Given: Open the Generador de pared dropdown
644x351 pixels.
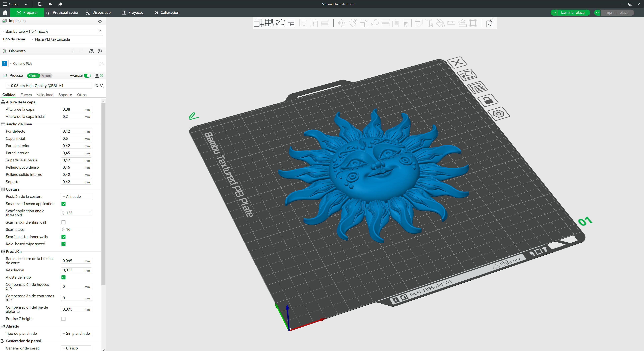Looking at the screenshot, I should pyautogui.click(x=76, y=348).
